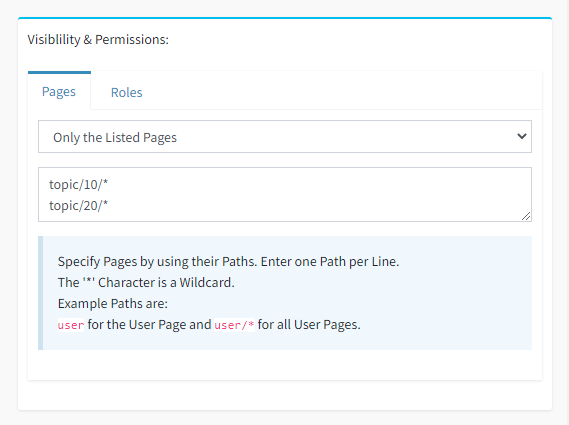Switch to the Pages tab
Screen dimensions: 569x425
59,91
